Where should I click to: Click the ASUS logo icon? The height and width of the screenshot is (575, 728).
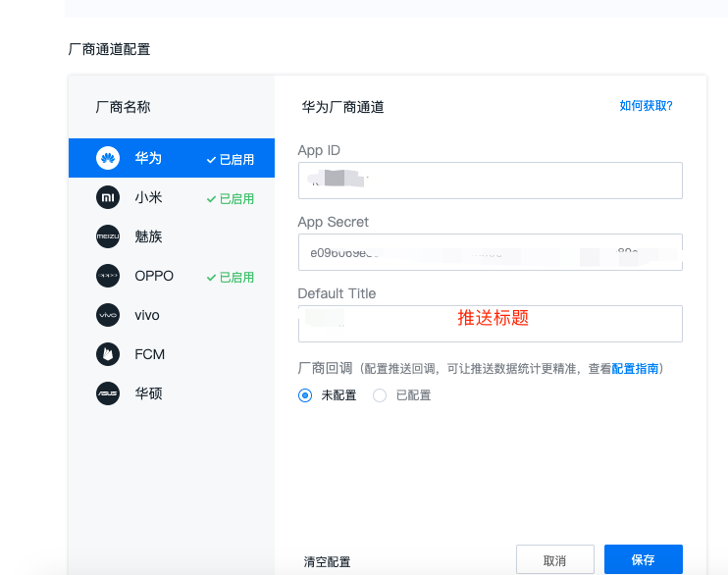click(x=108, y=393)
